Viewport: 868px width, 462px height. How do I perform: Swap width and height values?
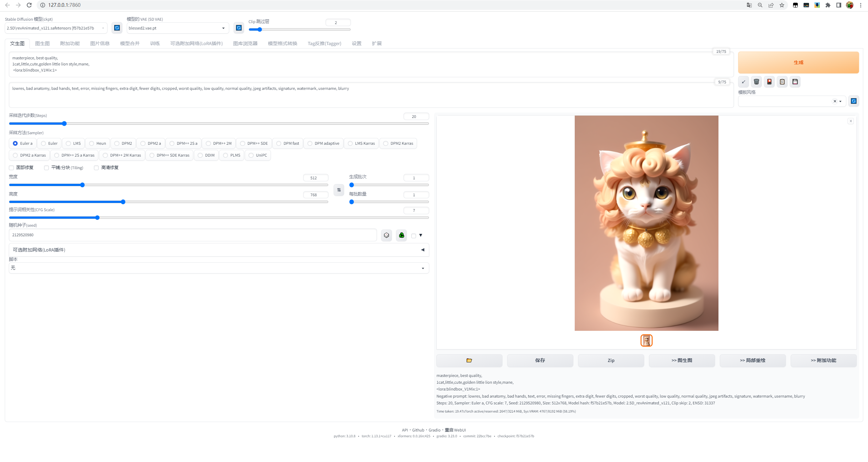pyautogui.click(x=339, y=190)
